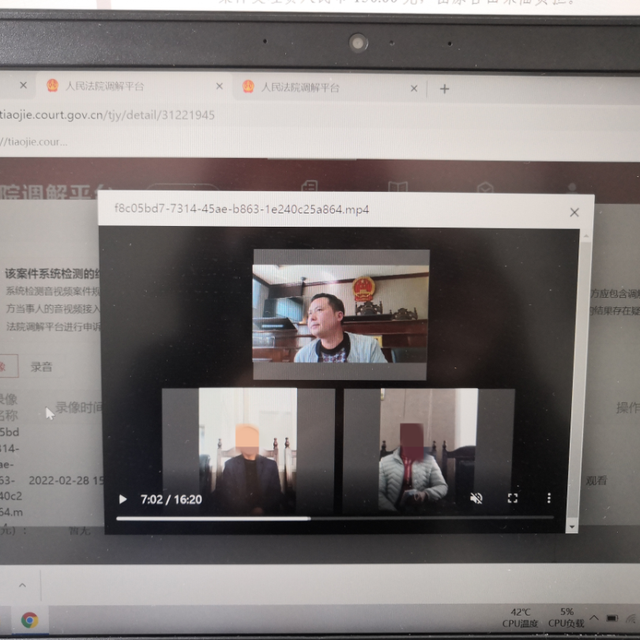Click the cube icon in header nav
The height and width of the screenshot is (640, 640).
point(485,188)
